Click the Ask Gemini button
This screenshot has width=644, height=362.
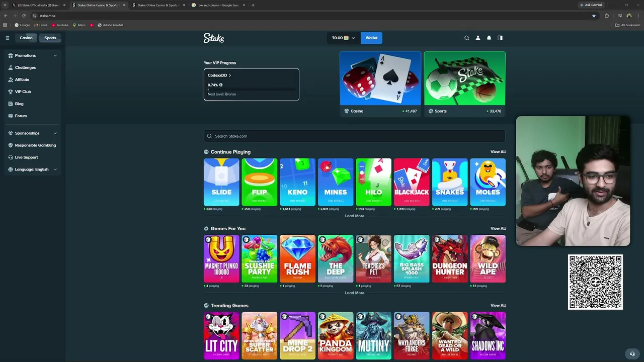coord(591,5)
